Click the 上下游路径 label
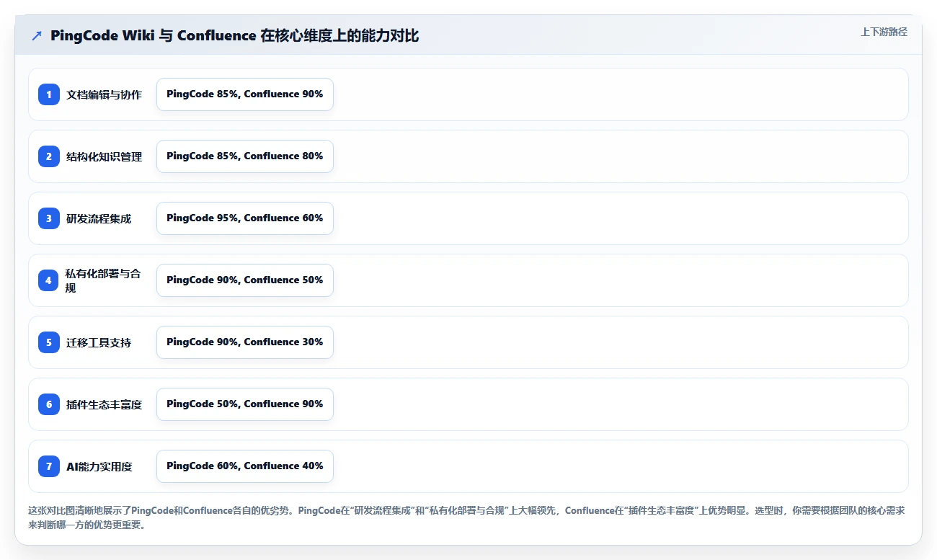This screenshot has width=937, height=560. point(884,32)
